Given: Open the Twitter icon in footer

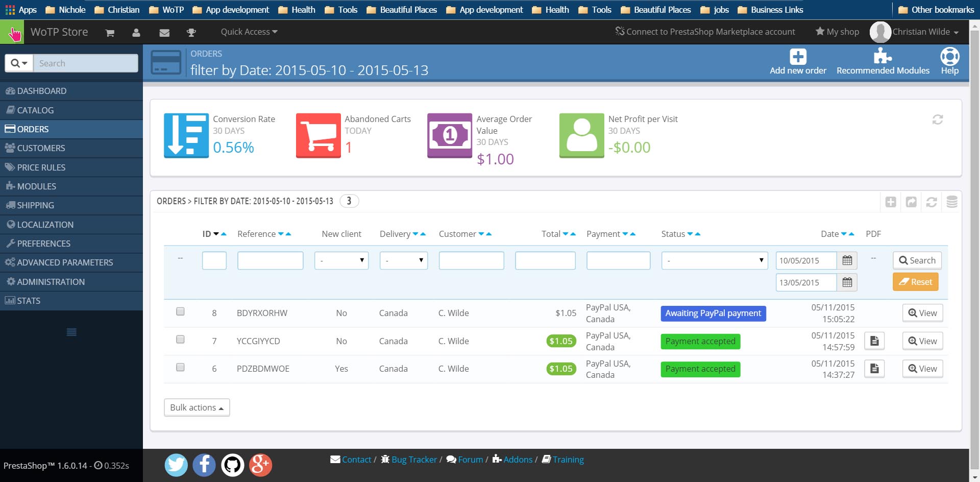Looking at the screenshot, I should [176, 465].
